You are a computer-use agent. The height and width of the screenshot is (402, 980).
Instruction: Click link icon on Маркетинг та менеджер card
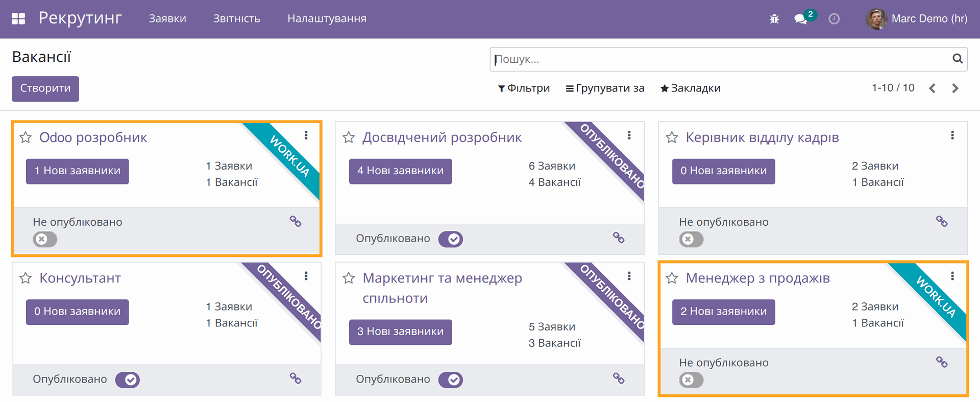tap(619, 379)
